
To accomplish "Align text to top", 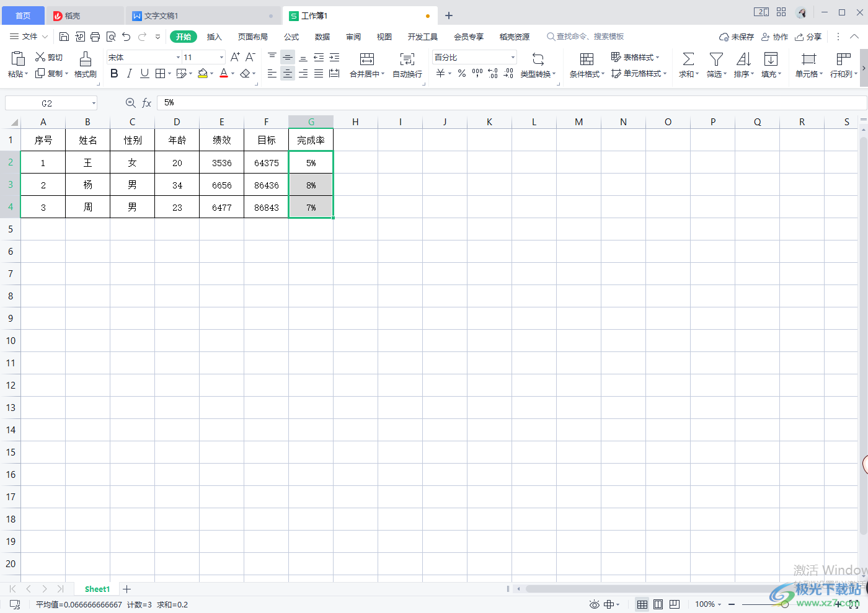I will tap(272, 57).
